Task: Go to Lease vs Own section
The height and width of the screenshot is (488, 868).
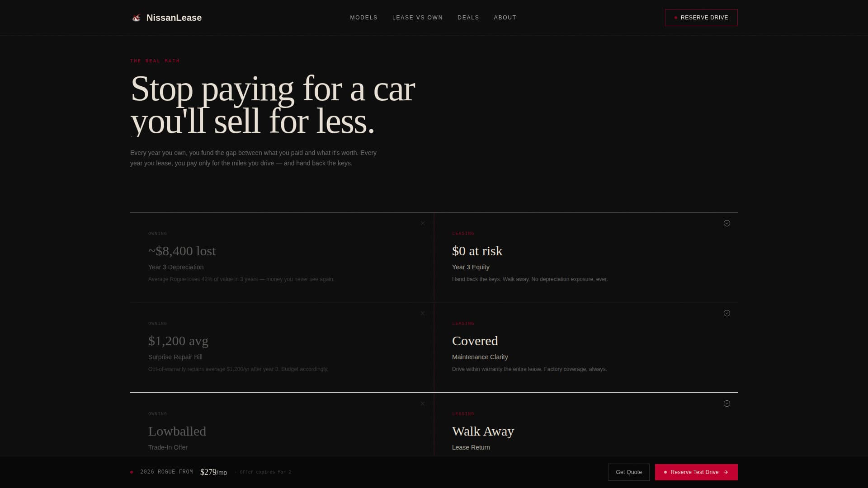Action: click(x=417, y=18)
